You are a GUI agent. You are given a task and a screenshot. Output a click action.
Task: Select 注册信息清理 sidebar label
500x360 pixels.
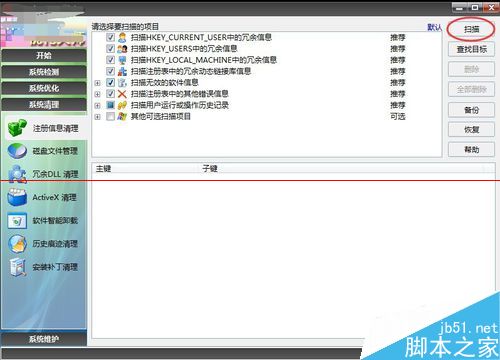point(55,128)
